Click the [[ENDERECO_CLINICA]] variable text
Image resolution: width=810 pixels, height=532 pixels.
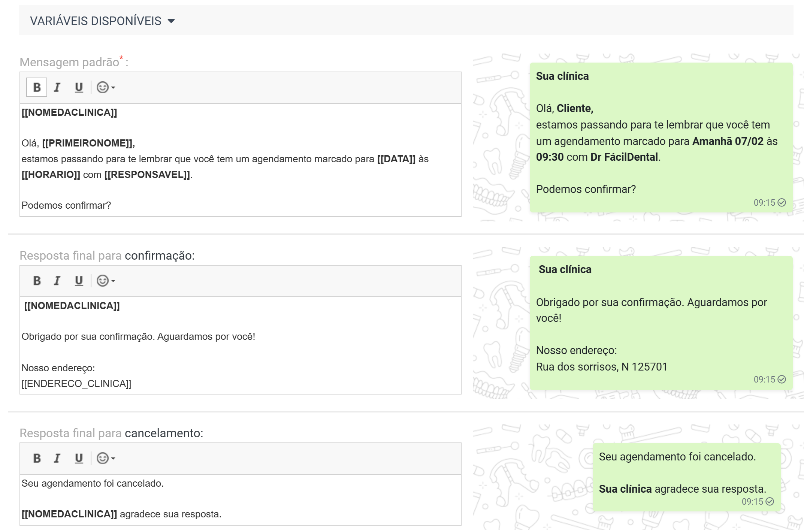click(76, 384)
